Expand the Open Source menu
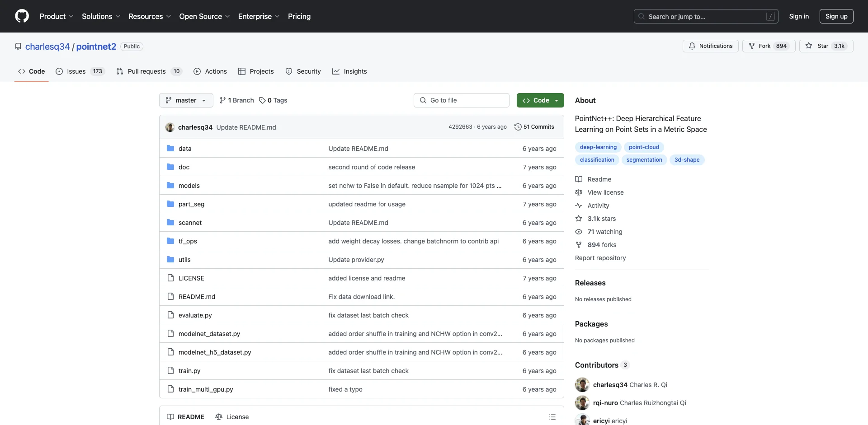Viewport: 868px width, 425px height. pos(204,16)
